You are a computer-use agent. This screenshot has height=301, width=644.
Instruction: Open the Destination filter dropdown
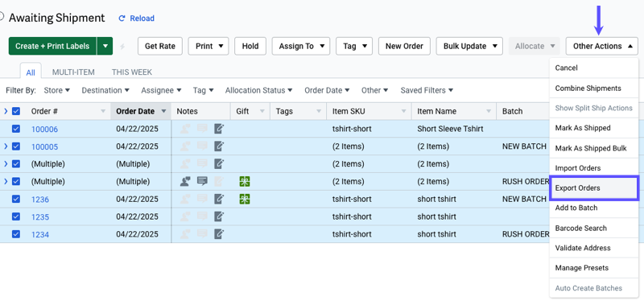(x=105, y=90)
